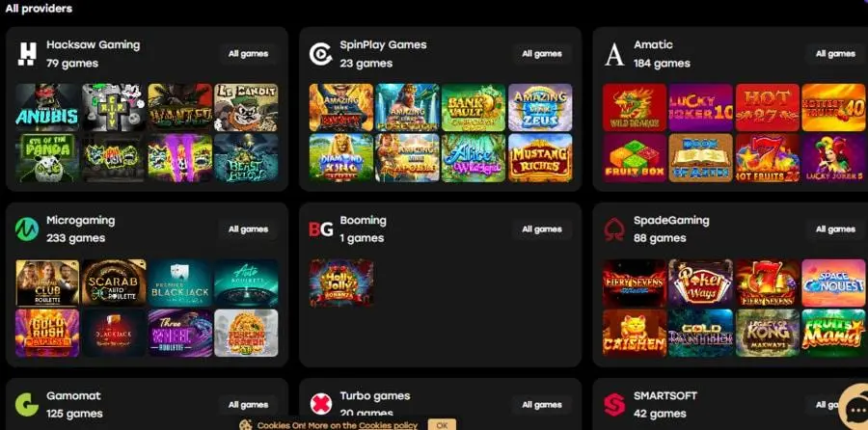Viewport: 868px width, 430px height.
Task: Click the Booming BG logo icon
Action: coord(320,229)
